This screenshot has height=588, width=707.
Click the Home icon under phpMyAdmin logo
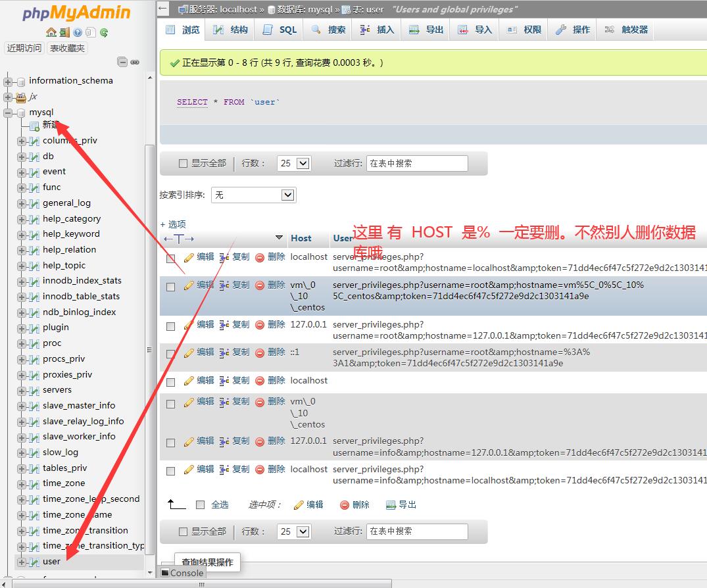[x=51, y=32]
